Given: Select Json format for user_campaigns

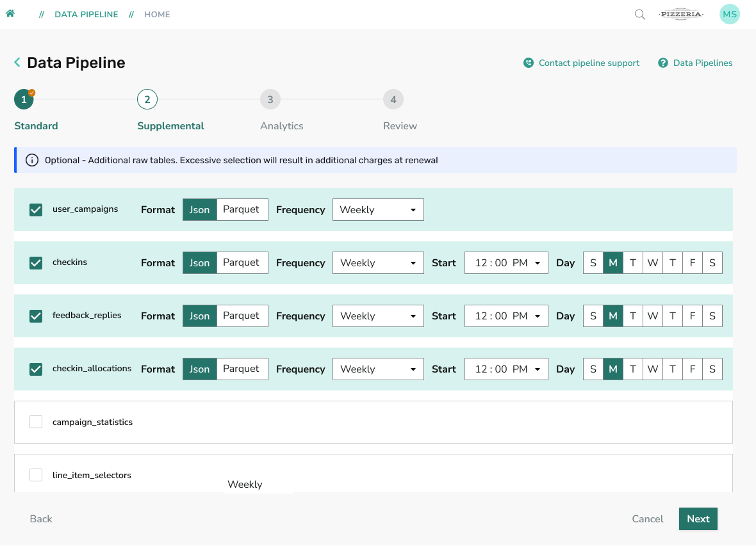Looking at the screenshot, I should point(200,209).
